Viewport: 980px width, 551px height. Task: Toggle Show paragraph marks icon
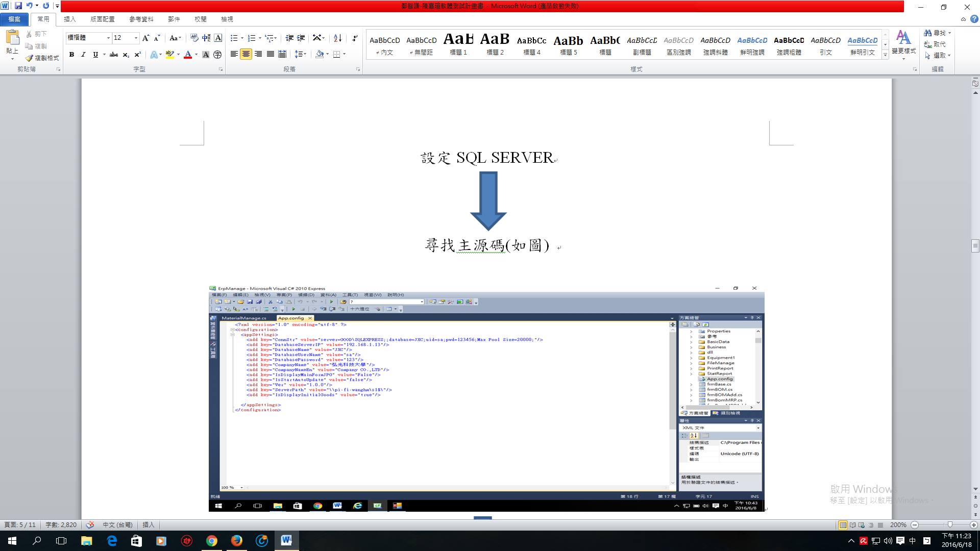point(355,38)
